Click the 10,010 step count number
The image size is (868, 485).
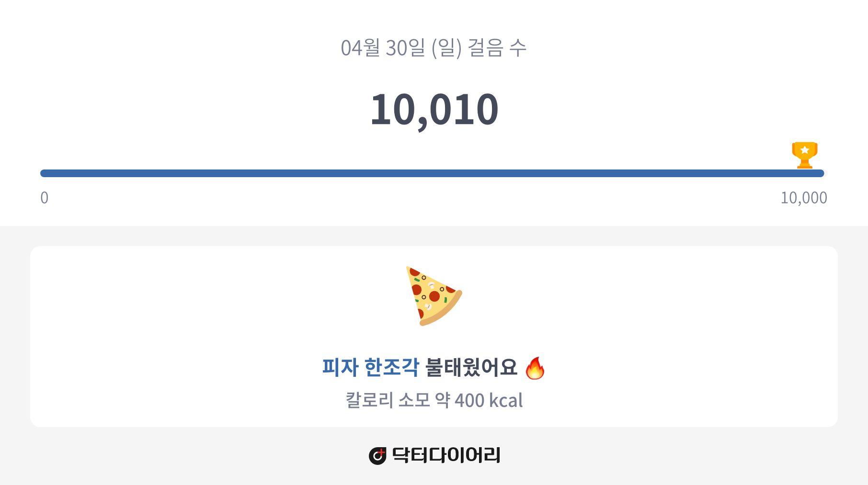[x=434, y=110]
